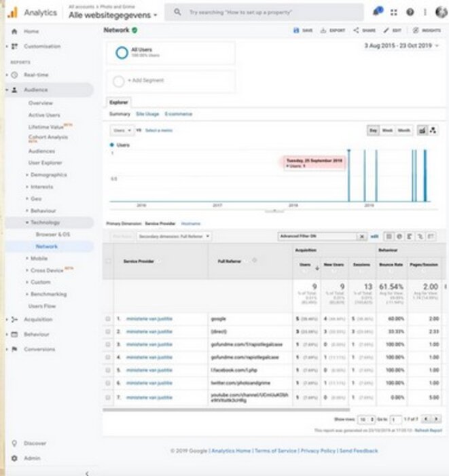Click the Export download icon
Screen dimensions: 449x476
click(323, 31)
